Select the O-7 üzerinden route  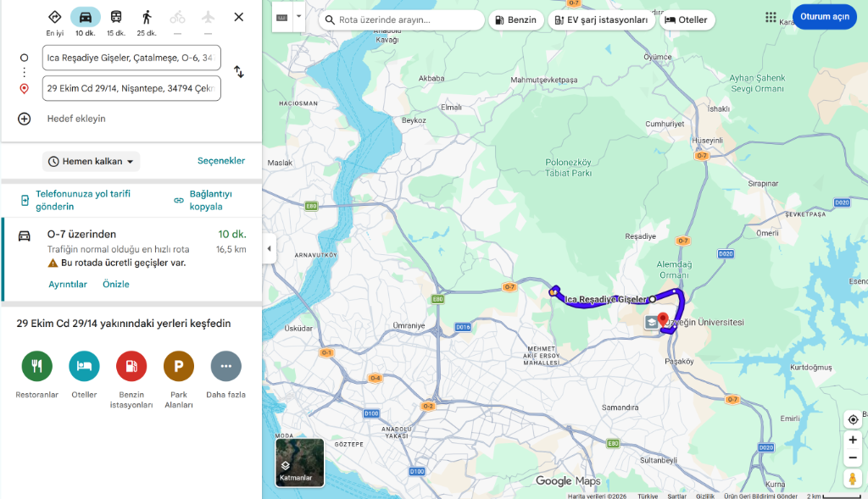pyautogui.click(x=131, y=259)
